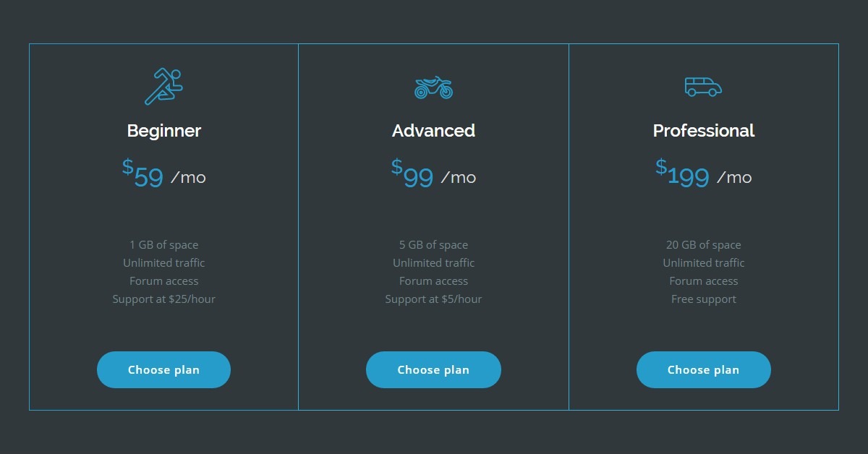Click Support at $25/hour text
The image size is (868, 454).
[164, 299]
